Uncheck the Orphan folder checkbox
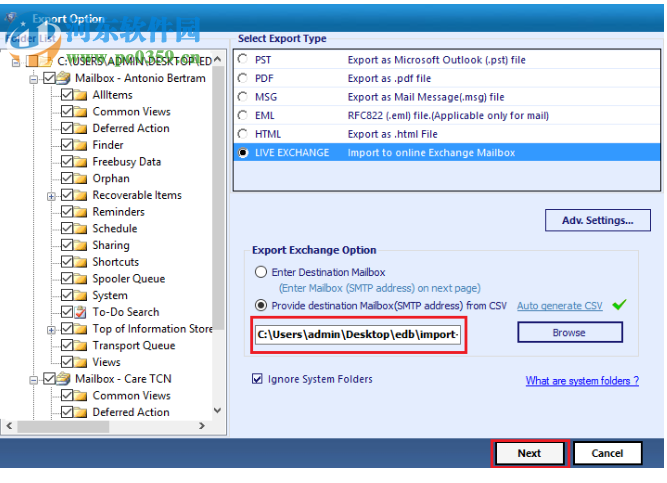The image size is (667, 483). pos(67,178)
